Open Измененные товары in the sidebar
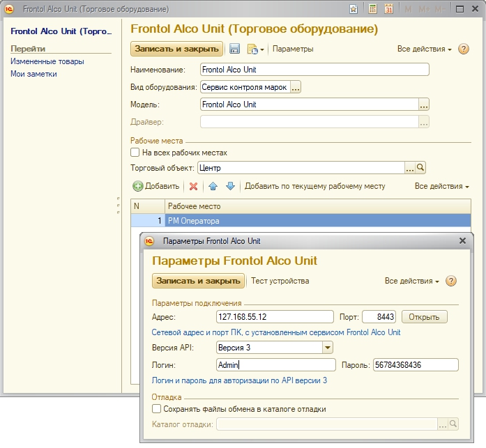 (x=47, y=61)
